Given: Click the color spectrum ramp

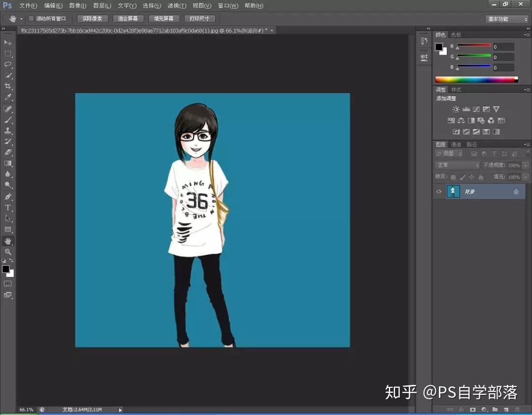Looking at the screenshot, I should point(476,79).
